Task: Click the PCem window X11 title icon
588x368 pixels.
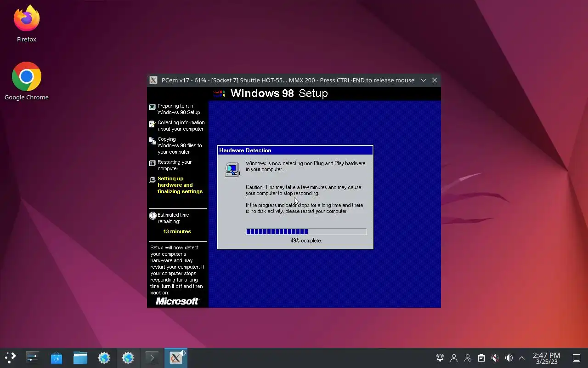Action: pos(153,80)
